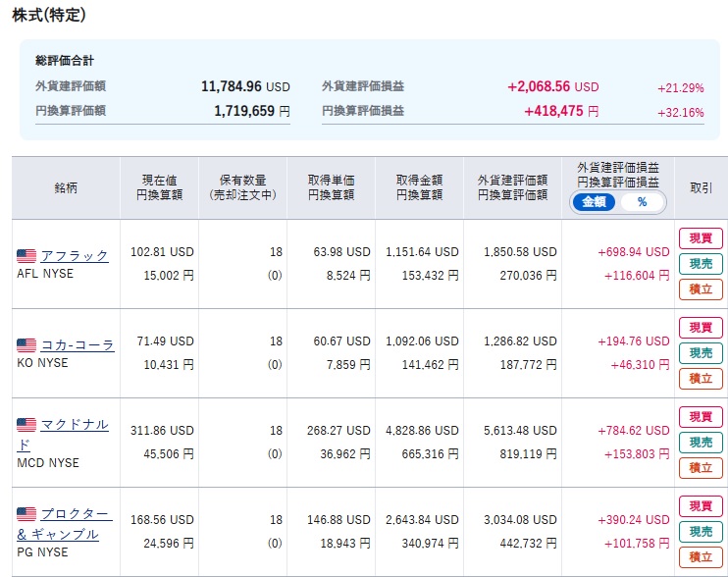Select total yen gain +418,475 円

pos(561,111)
